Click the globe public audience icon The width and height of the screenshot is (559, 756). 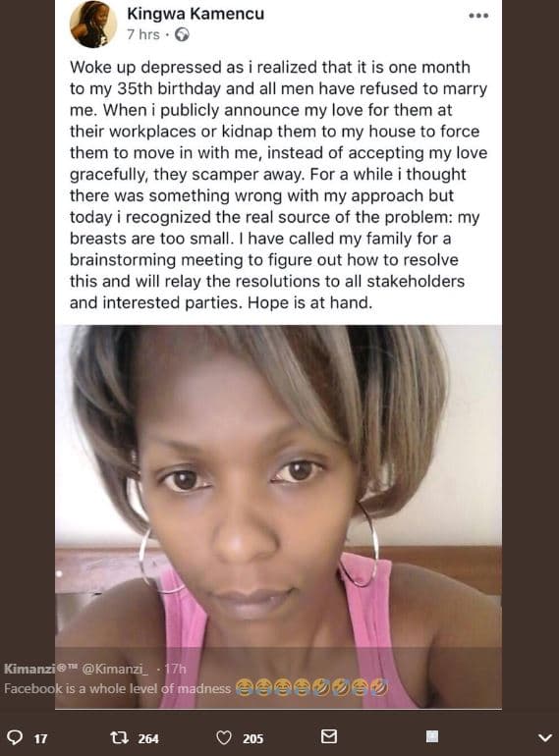pos(182,34)
